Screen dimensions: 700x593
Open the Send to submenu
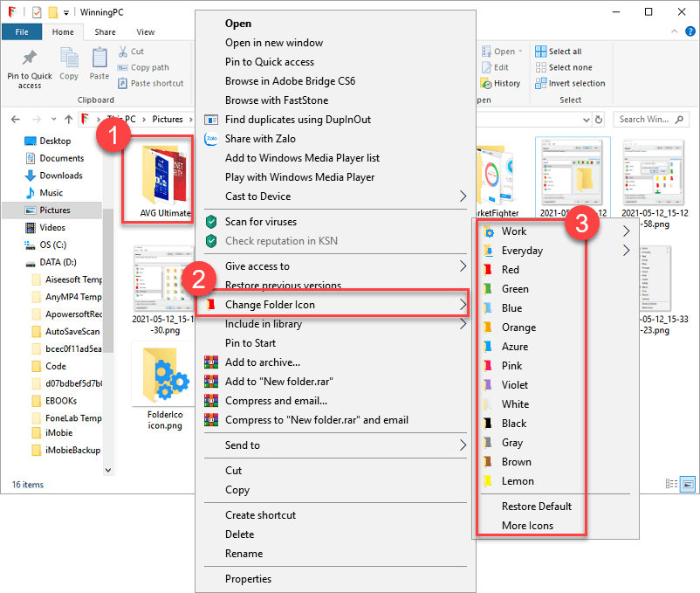tap(463, 445)
